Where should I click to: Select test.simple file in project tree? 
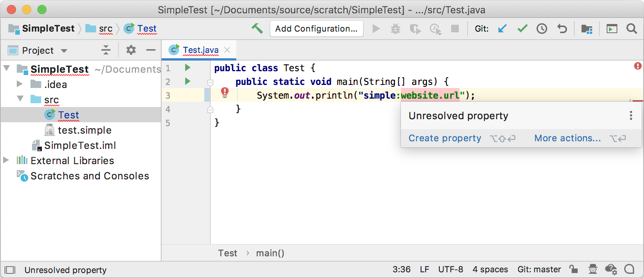(x=84, y=130)
